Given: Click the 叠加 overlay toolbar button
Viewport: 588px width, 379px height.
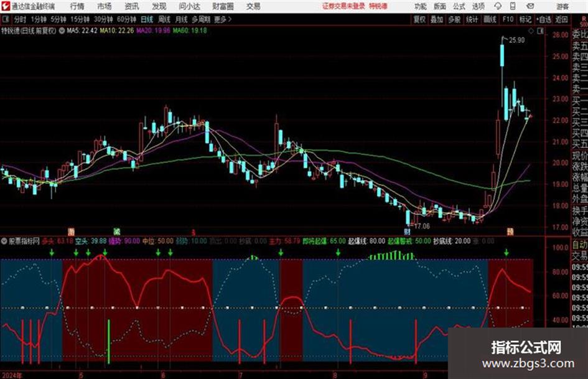Looking at the screenshot, I should [437, 19].
